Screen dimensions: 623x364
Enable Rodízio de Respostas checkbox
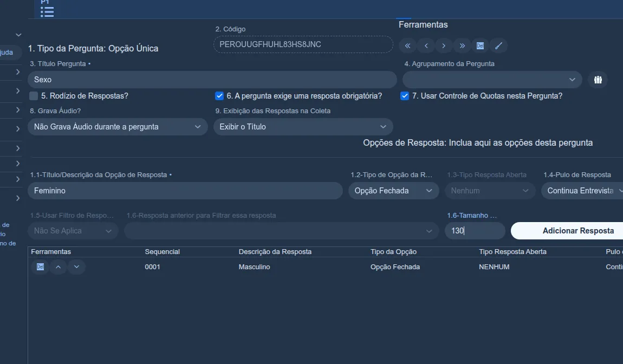pos(34,96)
